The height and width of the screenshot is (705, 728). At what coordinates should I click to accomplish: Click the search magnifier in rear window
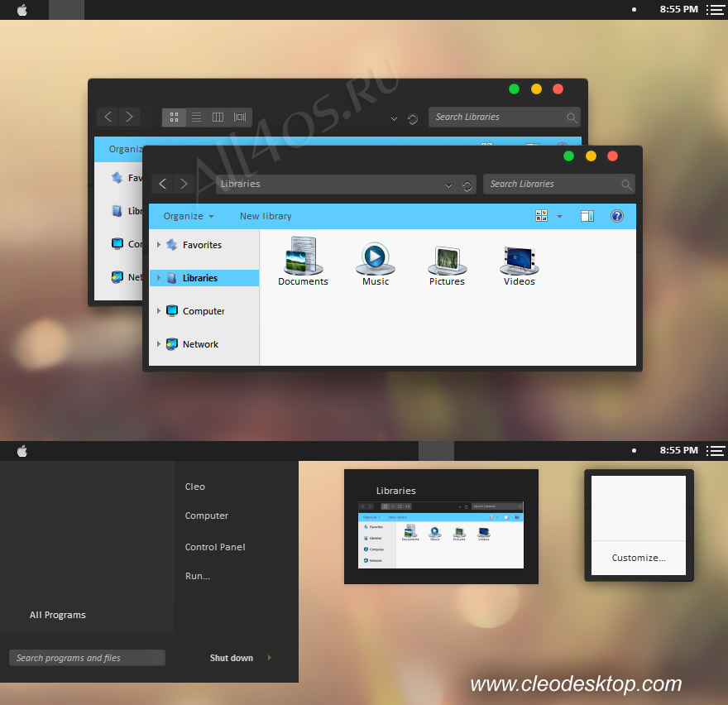[572, 118]
